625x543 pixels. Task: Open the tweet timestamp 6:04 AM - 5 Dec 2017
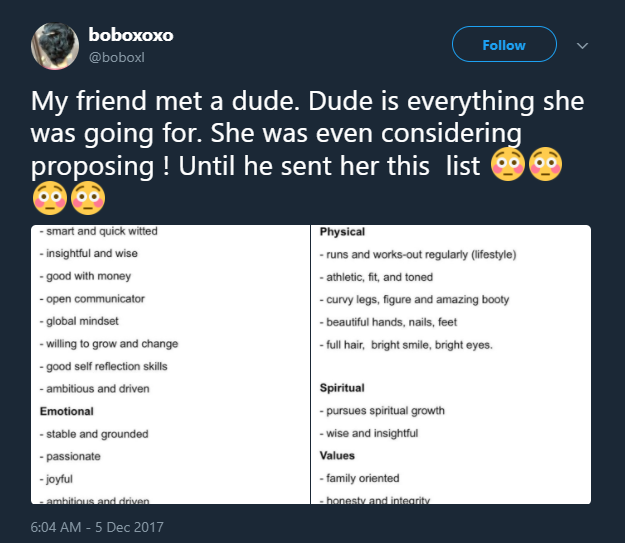pyautogui.click(x=96, y=526)
